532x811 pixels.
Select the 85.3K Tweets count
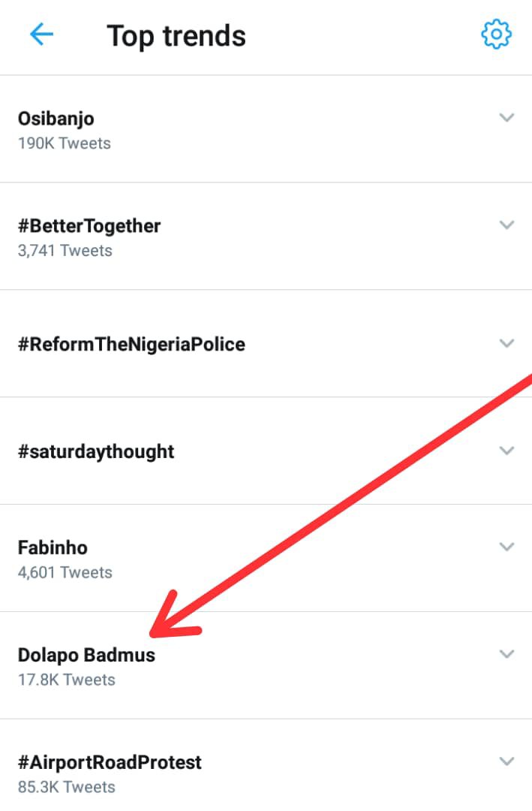(x=67, y=787)
